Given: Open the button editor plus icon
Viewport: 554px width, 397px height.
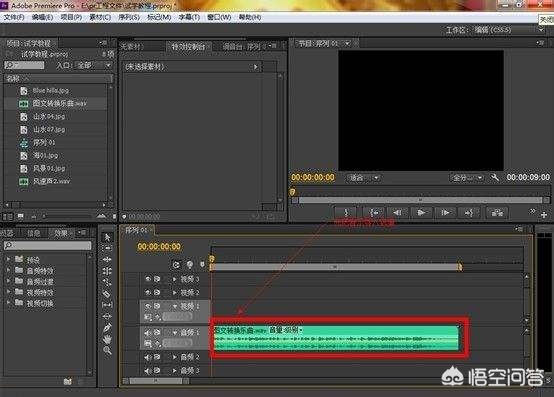Looking at the screenshot, I should 544,214.
